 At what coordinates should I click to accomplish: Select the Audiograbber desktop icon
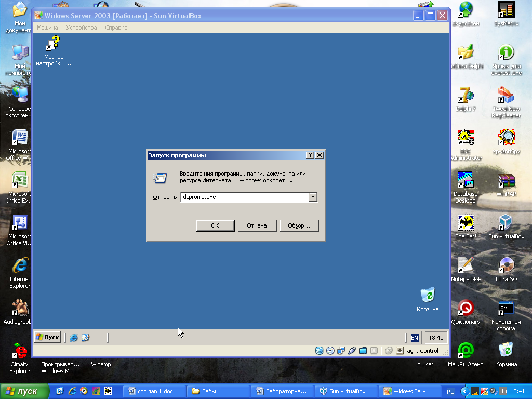pyautogui.click(x=18, y=312)
